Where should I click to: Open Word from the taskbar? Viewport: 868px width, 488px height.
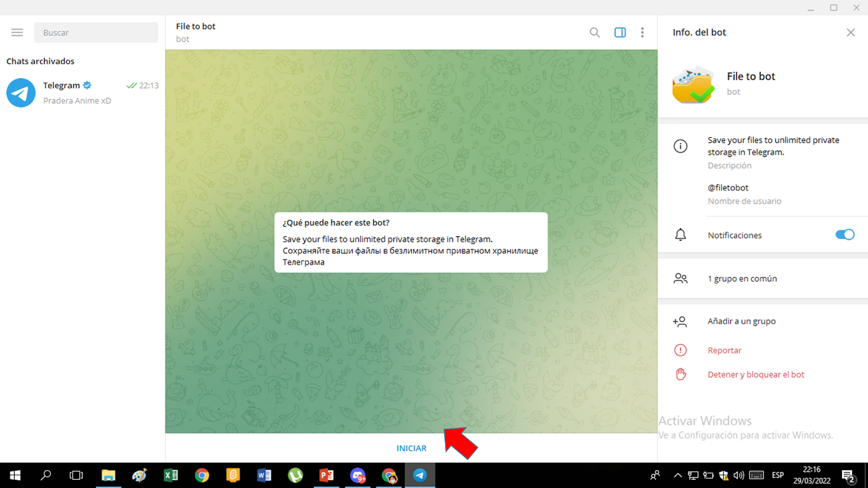click(x=264, y=476)
